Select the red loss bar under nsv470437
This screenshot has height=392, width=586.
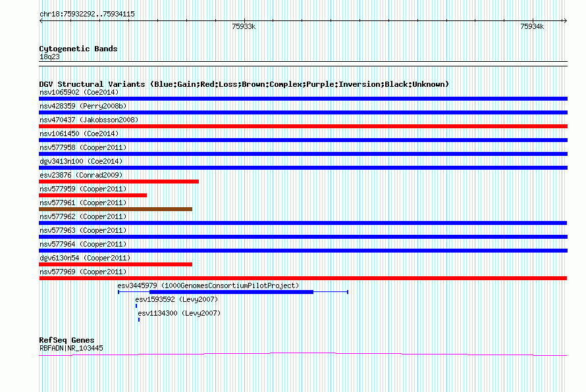(303, 126)
